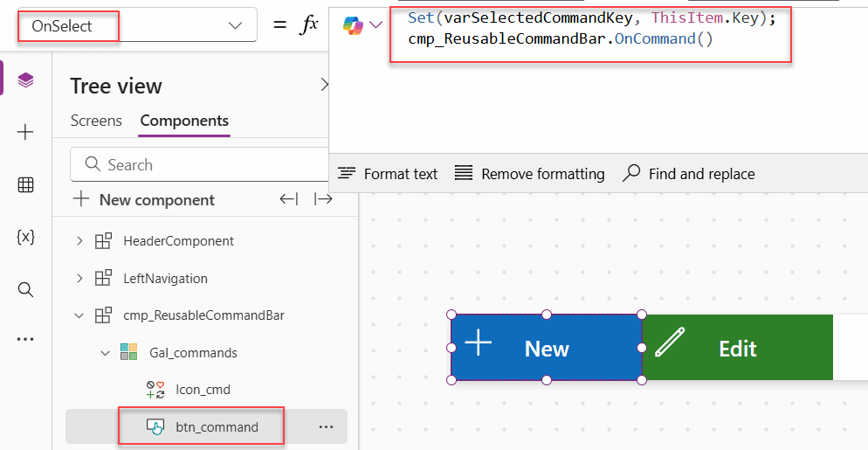The width and height of the screenshot is (868, 450).
Task: Click the HeaderComponent component icon
Action: coord(103,241)
